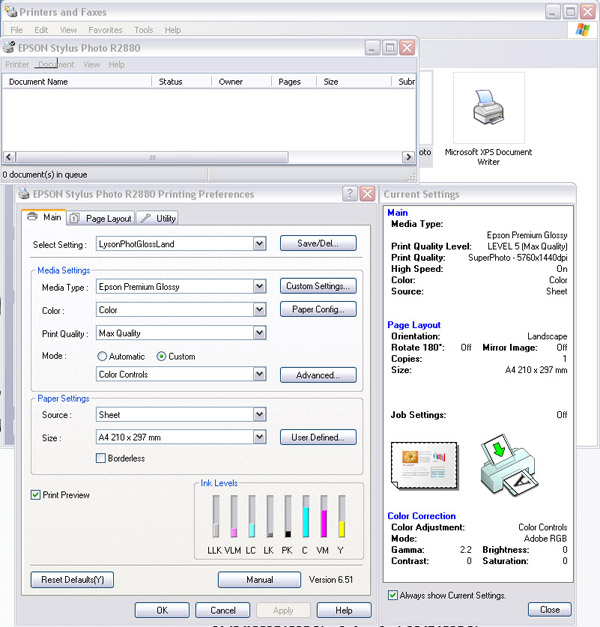Enable the Borderless checkbox
The image size is (600, 627).
[101, 458]
